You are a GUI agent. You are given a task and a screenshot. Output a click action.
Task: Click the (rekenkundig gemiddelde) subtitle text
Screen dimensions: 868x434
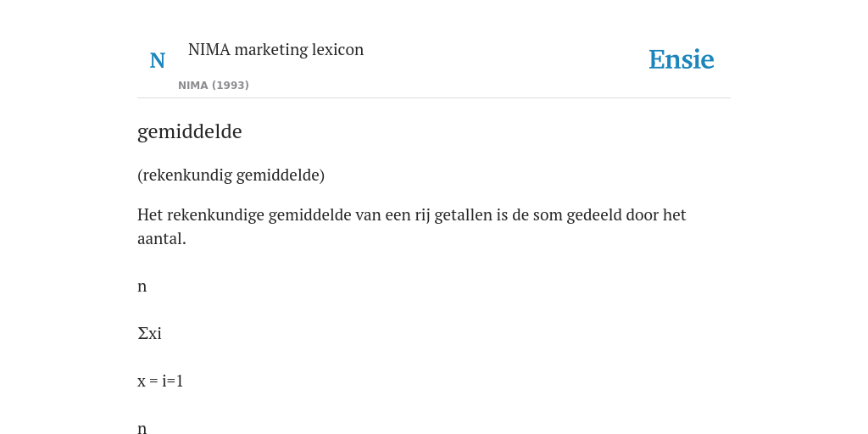point(231,175)
